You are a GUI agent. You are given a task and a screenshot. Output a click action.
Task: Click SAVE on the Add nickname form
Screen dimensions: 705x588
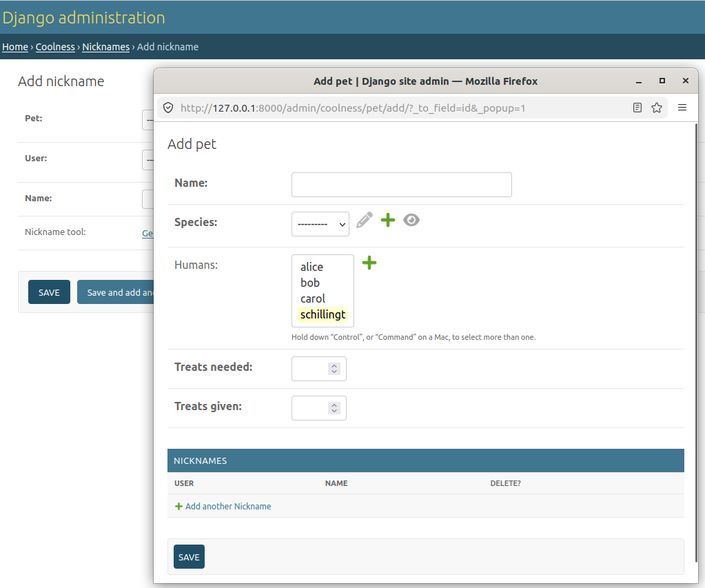pos(49,292)
